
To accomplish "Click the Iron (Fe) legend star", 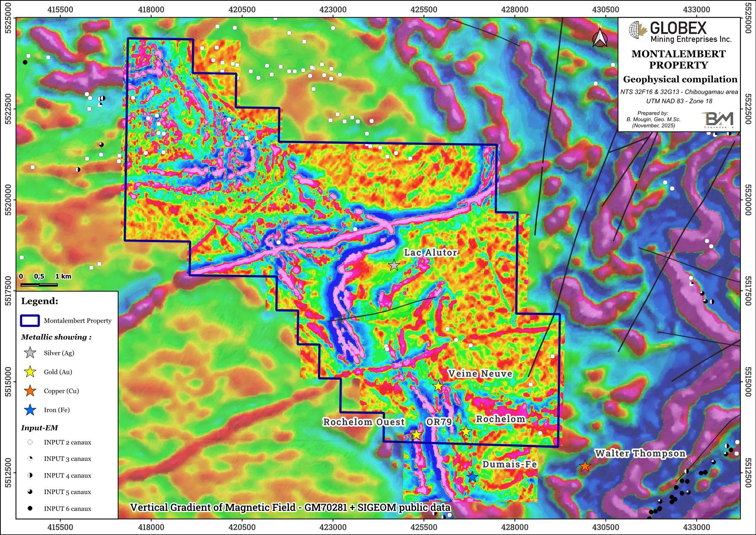I will pos(30,410).
